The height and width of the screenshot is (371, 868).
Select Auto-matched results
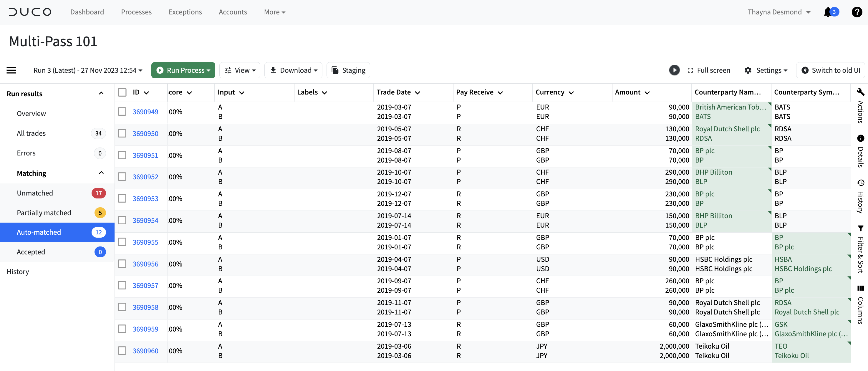click(57, 233)
